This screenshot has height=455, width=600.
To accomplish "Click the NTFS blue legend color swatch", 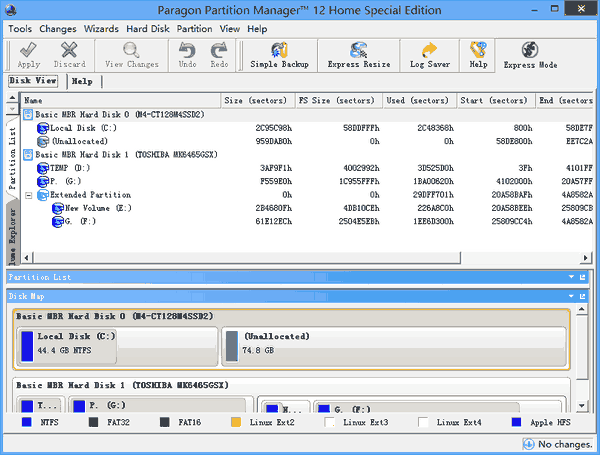I will click(25, 424).
